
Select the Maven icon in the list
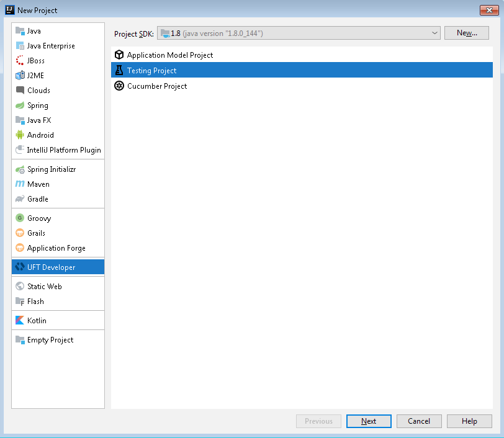[20, 184]
